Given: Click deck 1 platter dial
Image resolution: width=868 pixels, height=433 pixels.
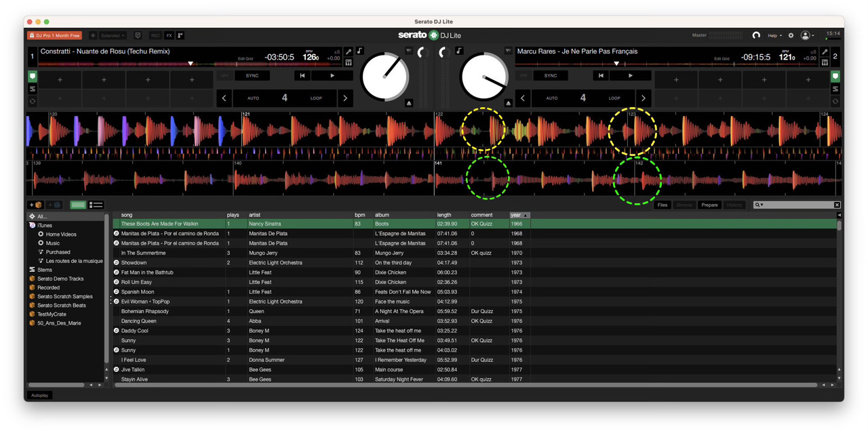Looking at the screenshot, I should (384, 77).
